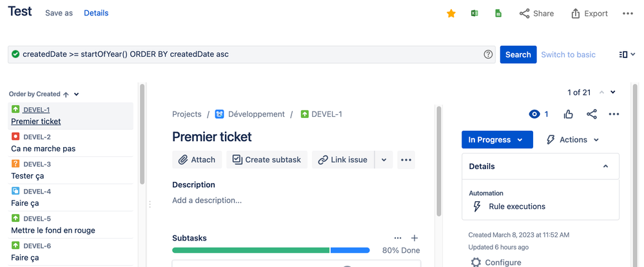Click the blue Search button
Screen dimensions: 644x267
pos(518,55)
